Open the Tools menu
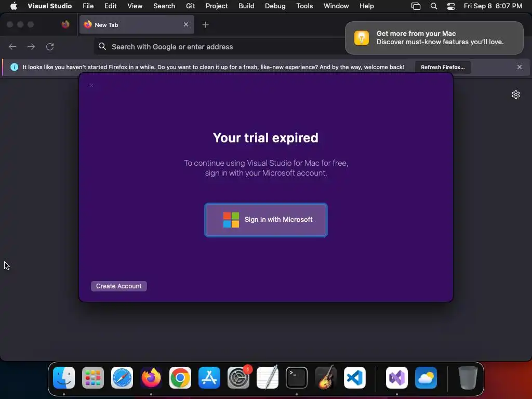The width and height of the screenshot is (532, 399). click(304, 6)
